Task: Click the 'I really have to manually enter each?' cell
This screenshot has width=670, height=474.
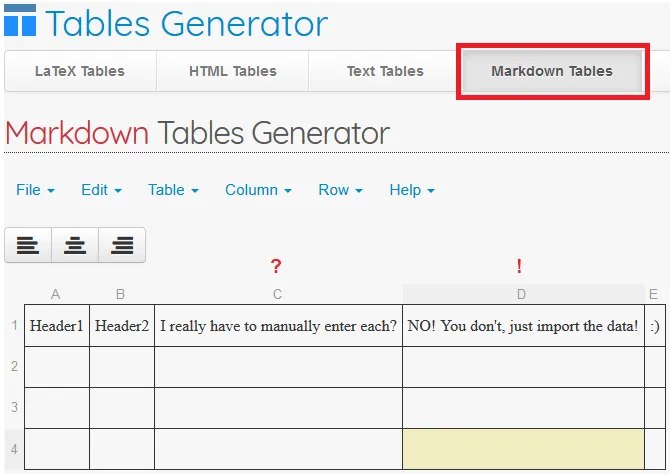Action: pos(278,325)
